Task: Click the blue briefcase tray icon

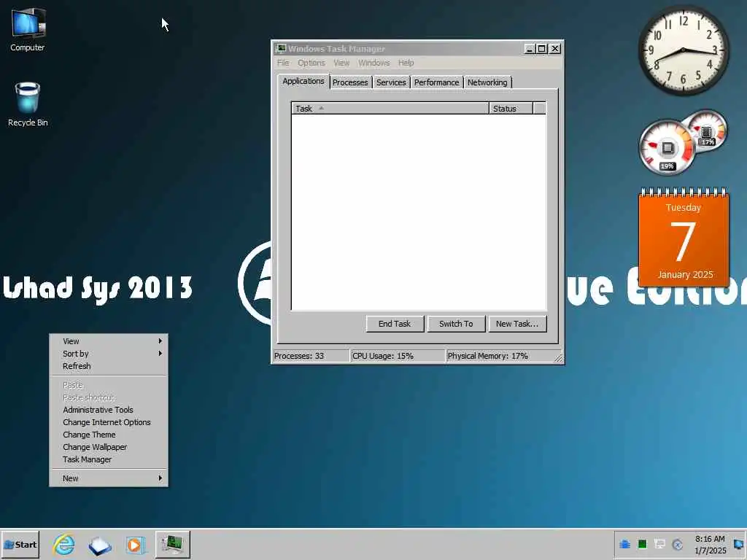Action: point(624,544)
